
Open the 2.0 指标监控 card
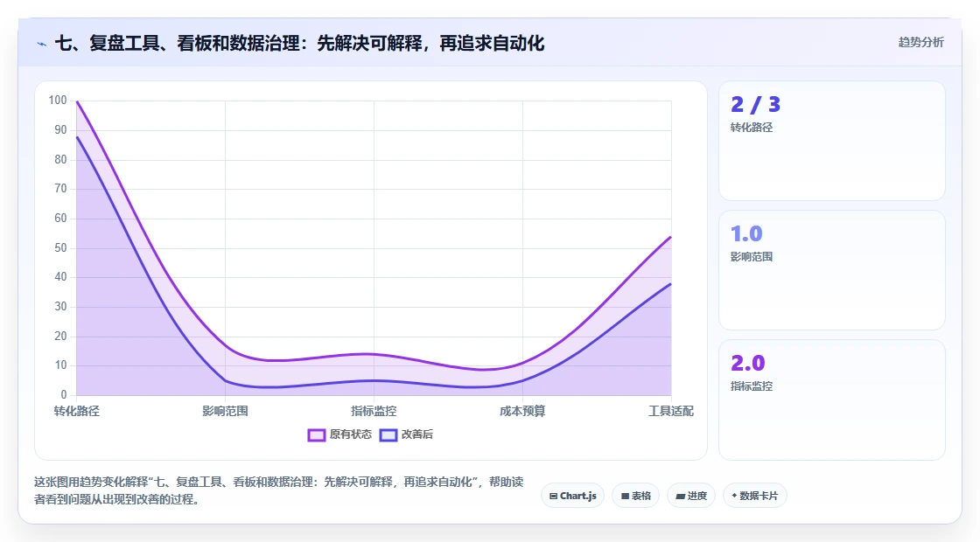832,400
